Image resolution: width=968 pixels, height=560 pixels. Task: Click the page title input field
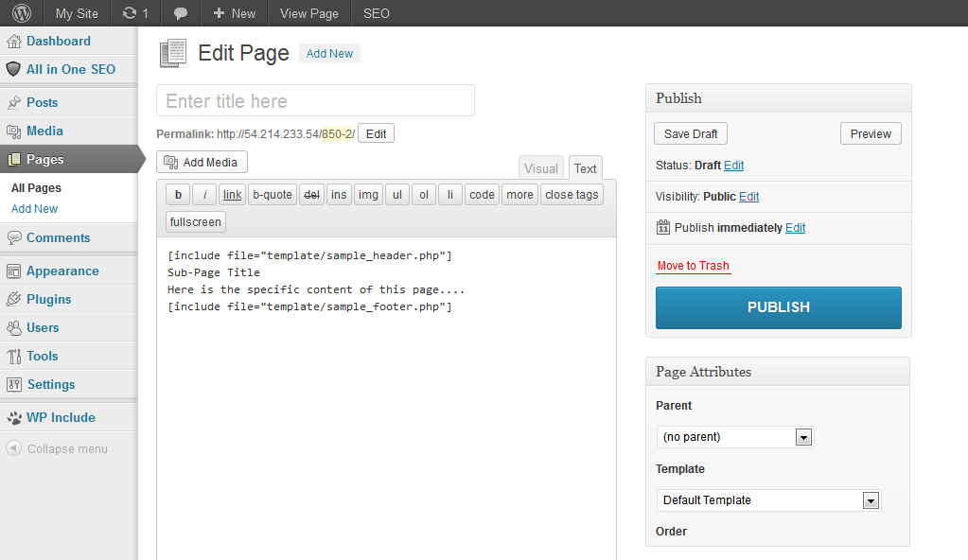click(x=315, y=101)
